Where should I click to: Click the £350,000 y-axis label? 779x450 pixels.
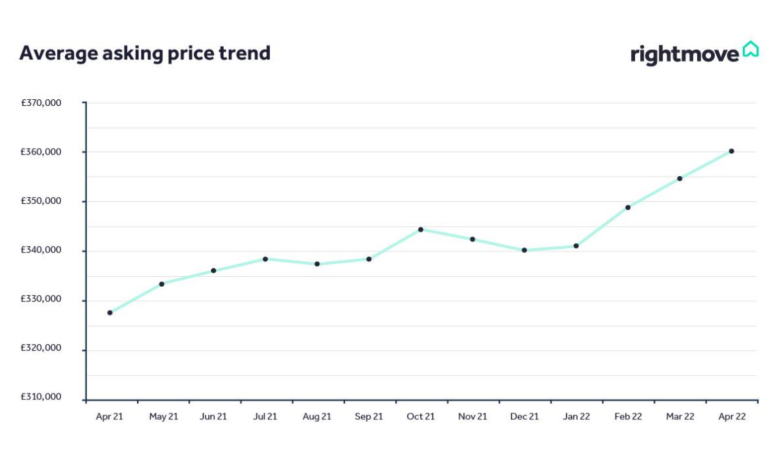click(41, 201)
